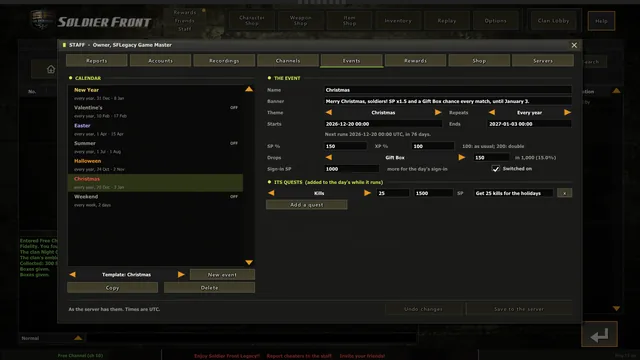Edit the quest reward field 1500
The width and height of the screenshot is (640, 360).
pos(433,193)
